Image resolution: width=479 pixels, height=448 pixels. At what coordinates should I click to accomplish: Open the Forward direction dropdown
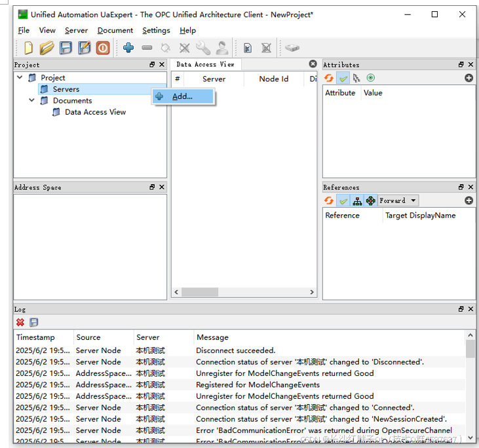click(x=398, y=200)
